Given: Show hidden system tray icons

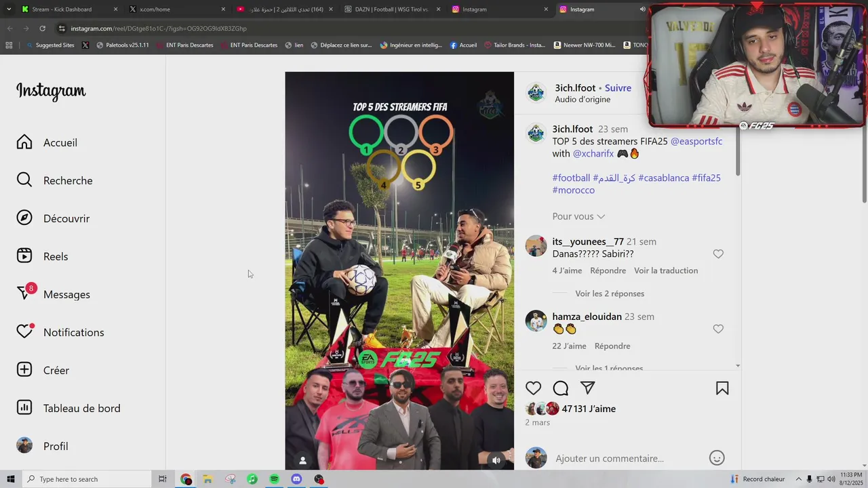Looking at the screenshot, I should [x=798, y=479].
